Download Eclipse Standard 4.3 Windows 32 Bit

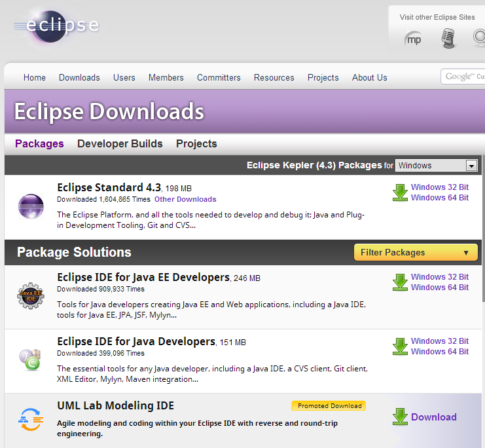click(x=440, y=187)
